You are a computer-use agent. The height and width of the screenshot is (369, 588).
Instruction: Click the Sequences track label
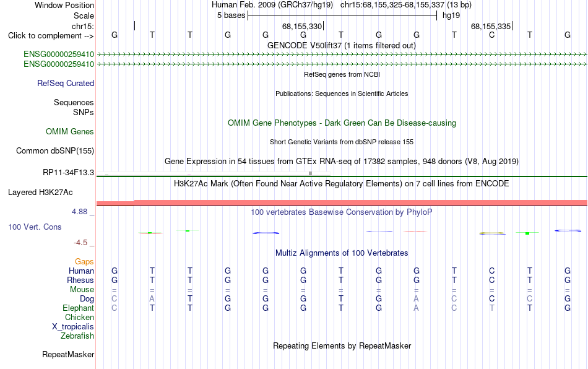tap(74, 102)
